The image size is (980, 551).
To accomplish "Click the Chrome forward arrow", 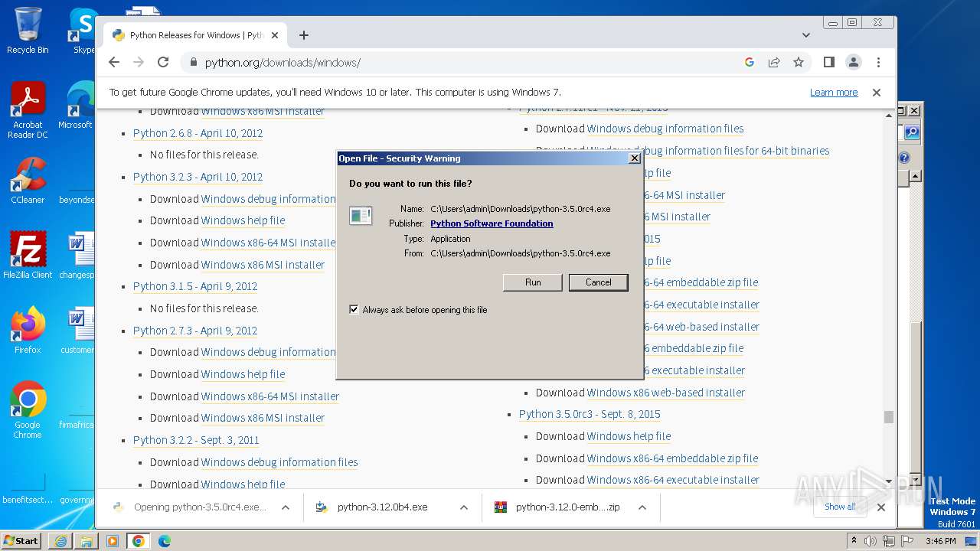I will (139, 63).
